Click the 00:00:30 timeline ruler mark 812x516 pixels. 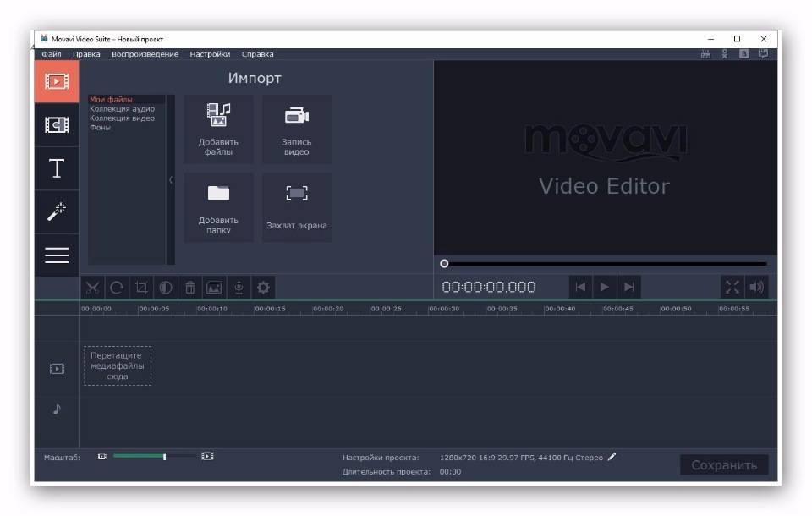pyautogui.click(x=444, y=308)
